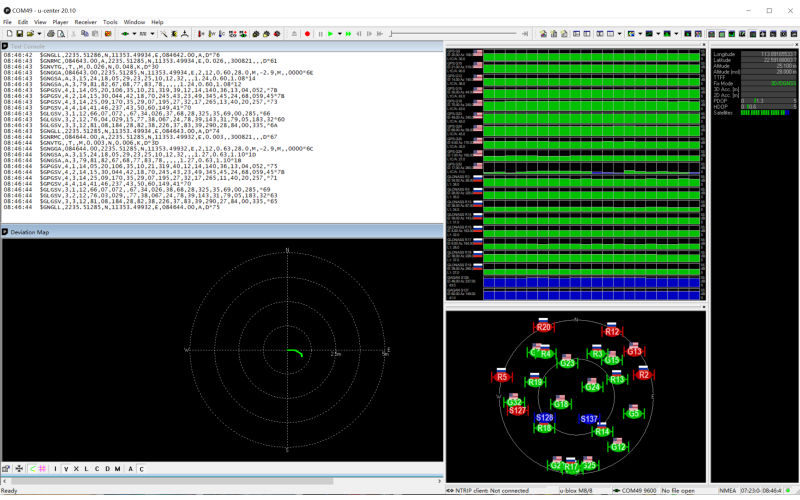Click the scrollbar right arrow under Deviation Map
The width and height of the screenshot is (800, 500).
tap(439, 481)
